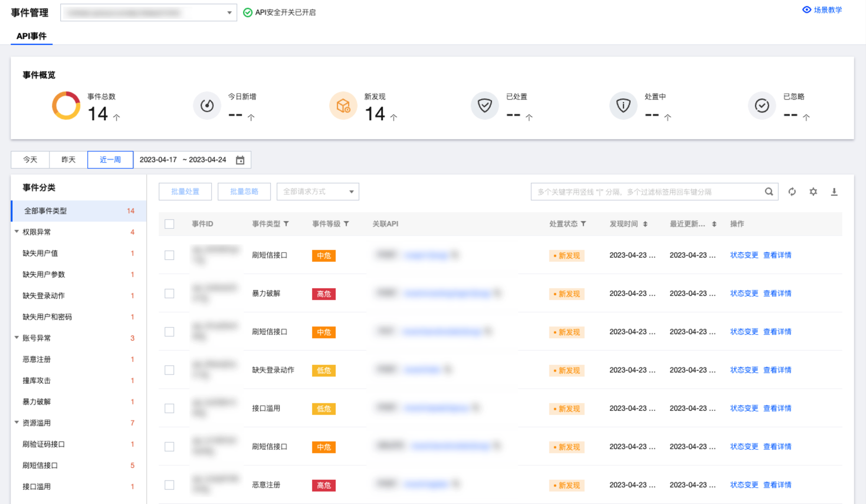Image resolution: width=866 pixels, height=504 pixels.
Task: Select the 昨天 time range tab
Action: pyautogui.click(x=68, y=160)
